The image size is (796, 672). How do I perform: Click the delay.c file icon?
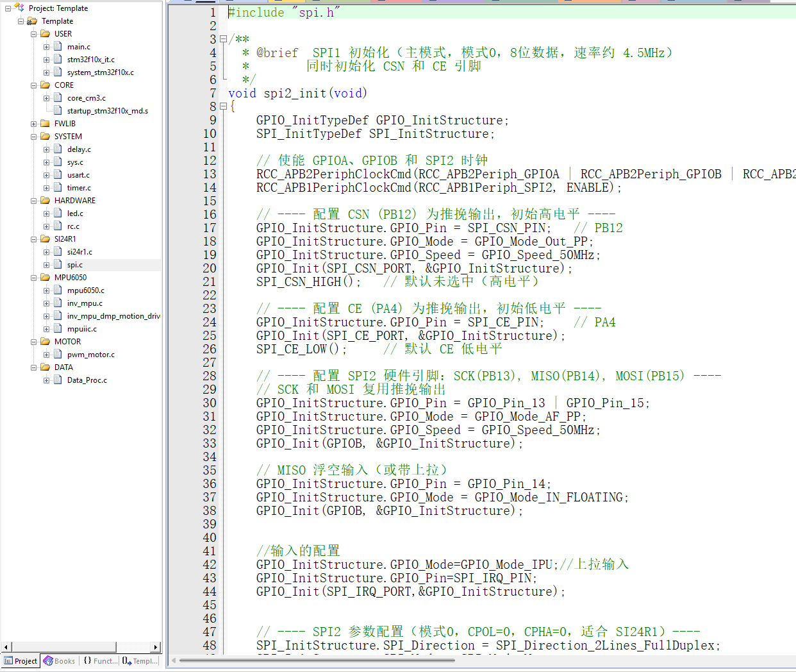tap(58, 149)
